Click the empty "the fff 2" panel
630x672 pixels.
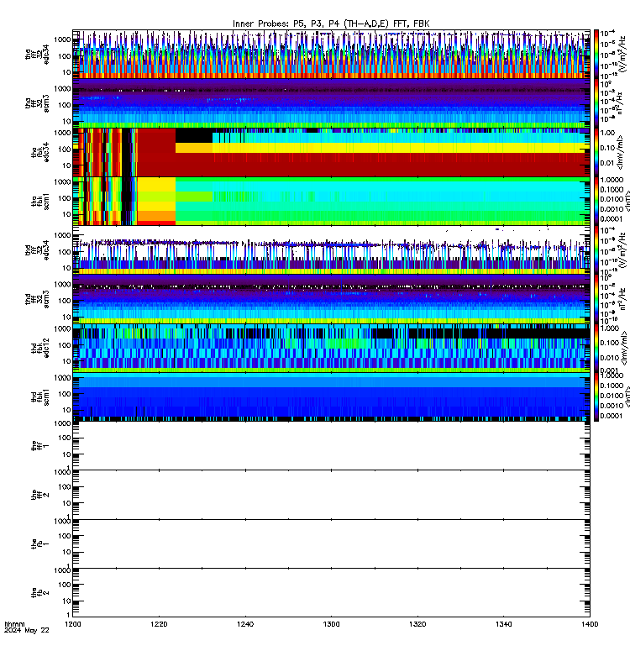point(331,495)
